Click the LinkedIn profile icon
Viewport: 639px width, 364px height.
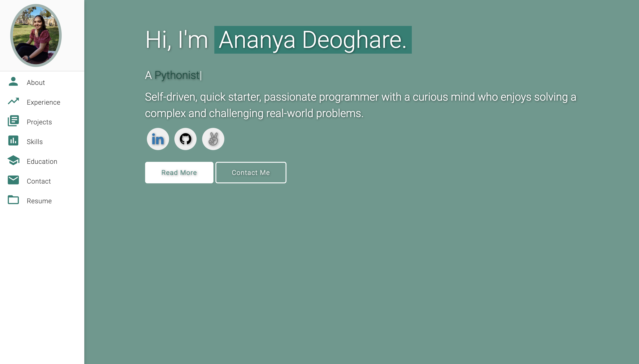(158, 139)
